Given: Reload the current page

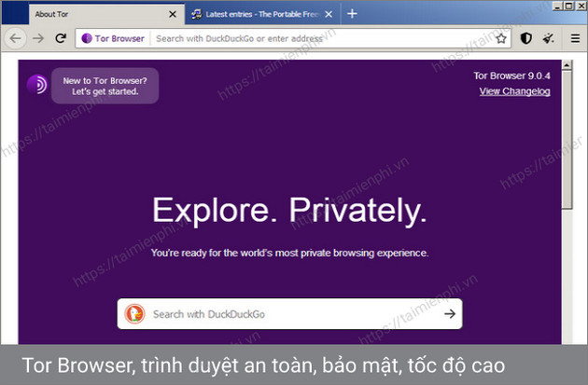Looking at the screenshot, I should [x=61, y=38].
